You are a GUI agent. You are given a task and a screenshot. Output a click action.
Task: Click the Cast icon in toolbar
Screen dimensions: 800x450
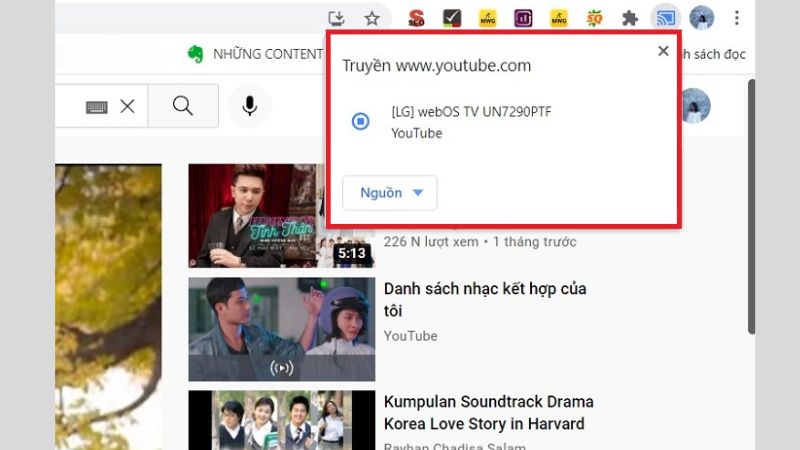666,18
